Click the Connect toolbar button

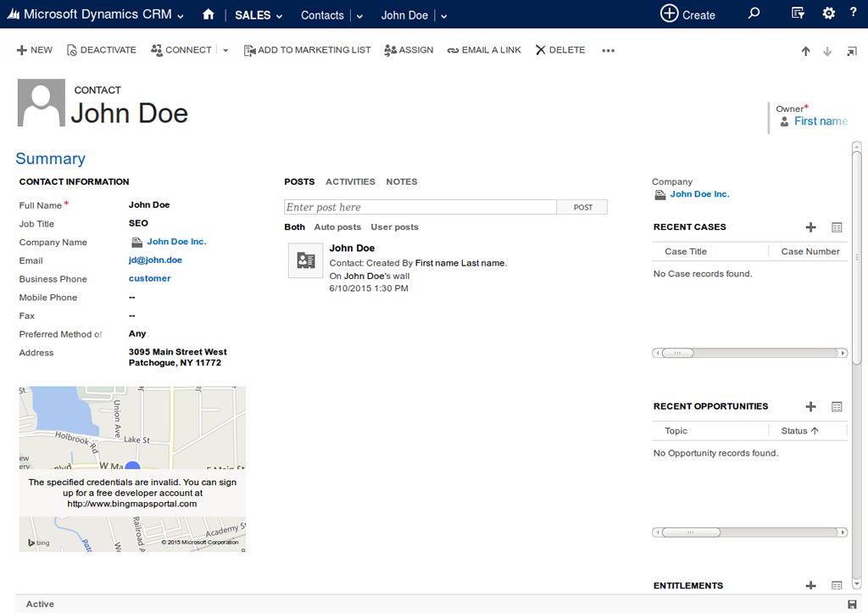click(181, 50)
